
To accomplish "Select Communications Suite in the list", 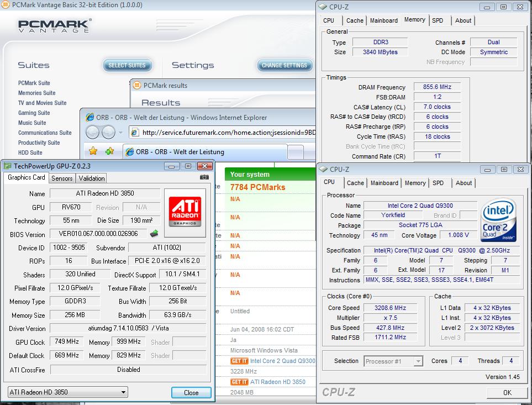I will click(45, 133).
